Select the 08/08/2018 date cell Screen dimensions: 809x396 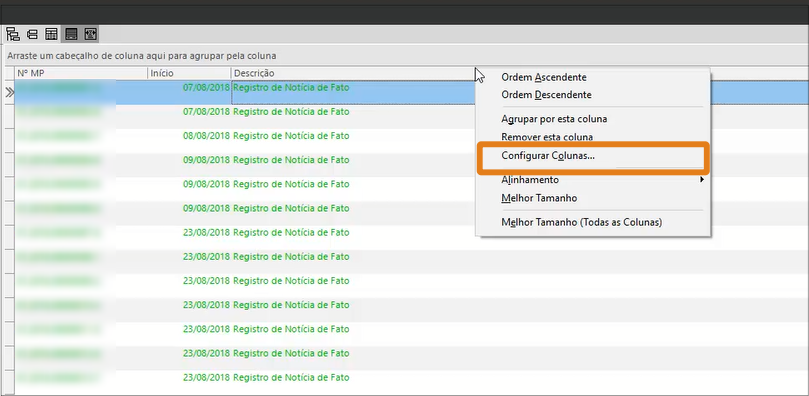pos(206,136)
